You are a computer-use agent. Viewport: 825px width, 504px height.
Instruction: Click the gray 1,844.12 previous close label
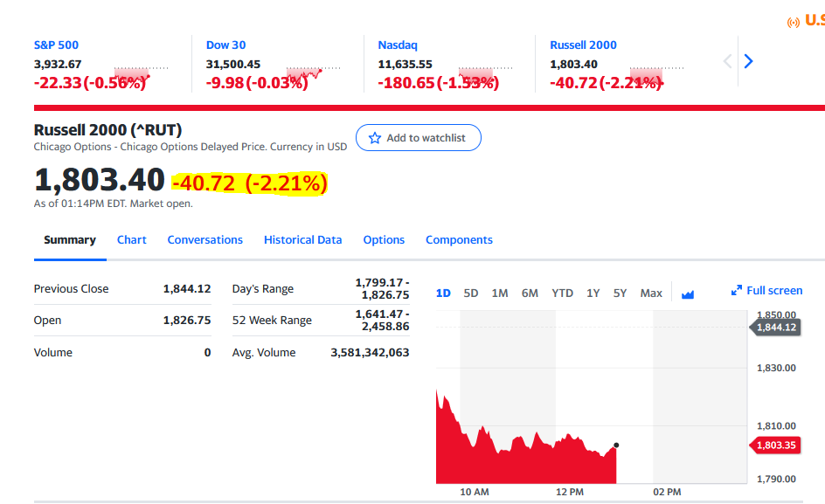775,328
